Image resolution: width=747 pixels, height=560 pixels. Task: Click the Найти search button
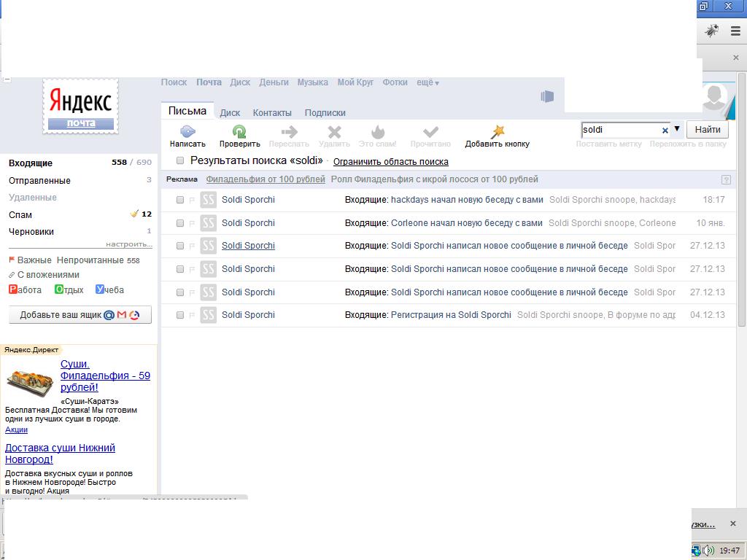pyautogui.click(x=708, y=130)
